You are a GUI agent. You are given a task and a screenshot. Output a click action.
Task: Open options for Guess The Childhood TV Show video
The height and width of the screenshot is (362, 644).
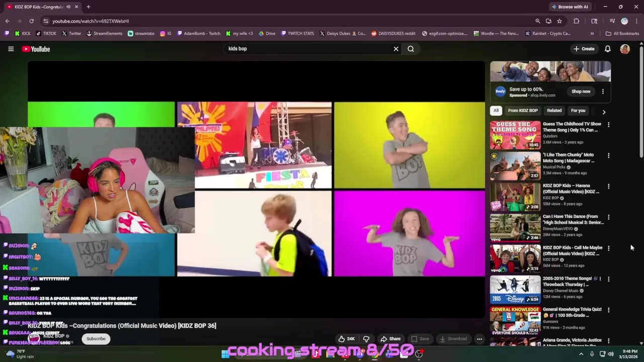pos(608,125)
